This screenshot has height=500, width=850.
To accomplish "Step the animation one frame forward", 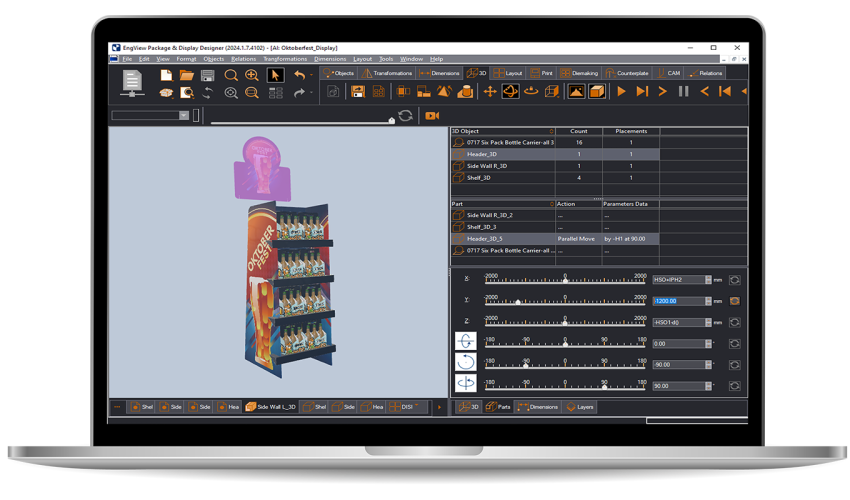I will [x=662, y=91].
